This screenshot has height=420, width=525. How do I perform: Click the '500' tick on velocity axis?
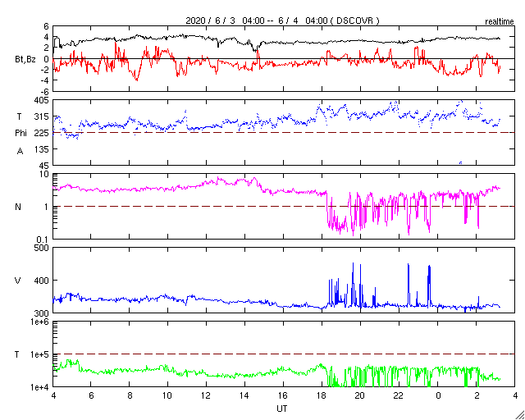[x=42, y=248]
